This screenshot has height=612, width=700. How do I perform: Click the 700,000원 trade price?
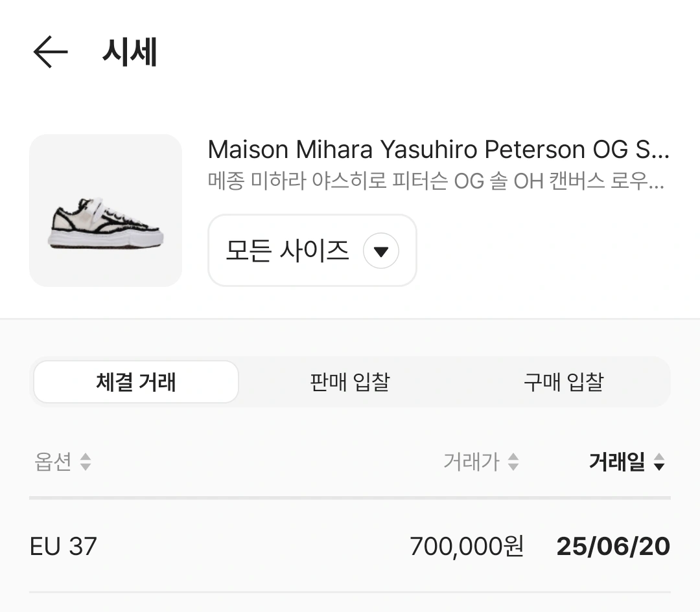467,547
